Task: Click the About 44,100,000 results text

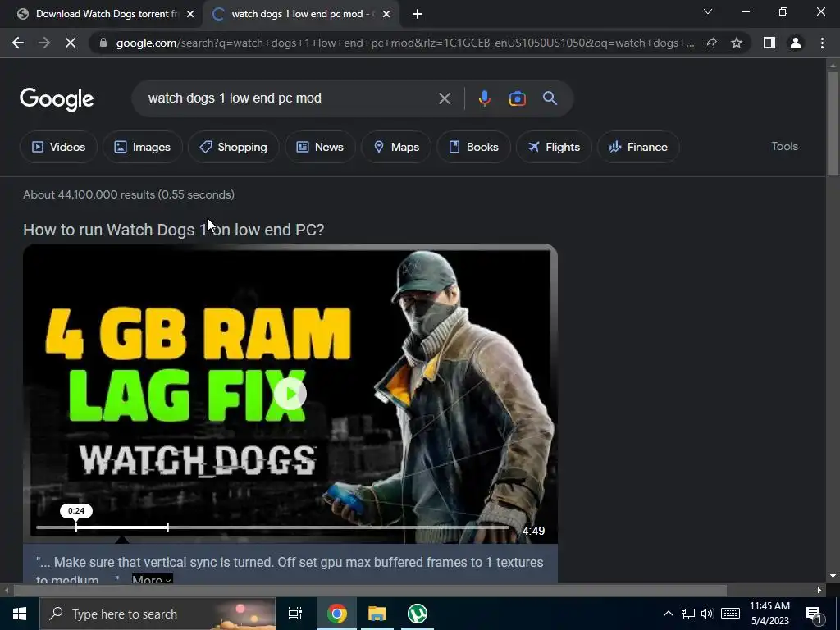Action: point(129,194)
